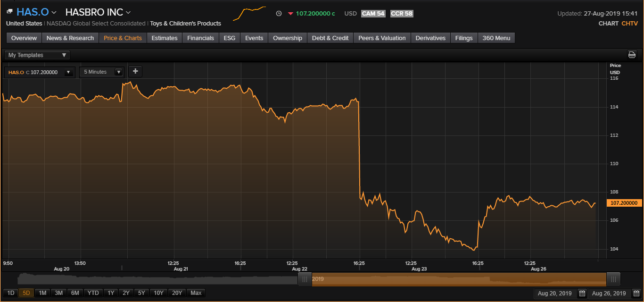Click the red down-arrow price change indicator
The width and height of the screenshot is (644, 302).
click(290, 14)
